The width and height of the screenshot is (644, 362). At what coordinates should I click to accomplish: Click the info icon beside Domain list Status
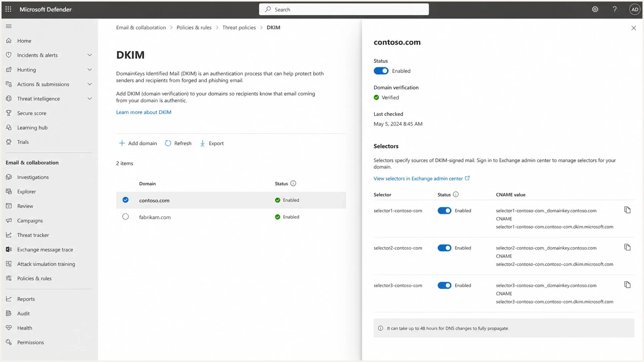pos(293,184)
